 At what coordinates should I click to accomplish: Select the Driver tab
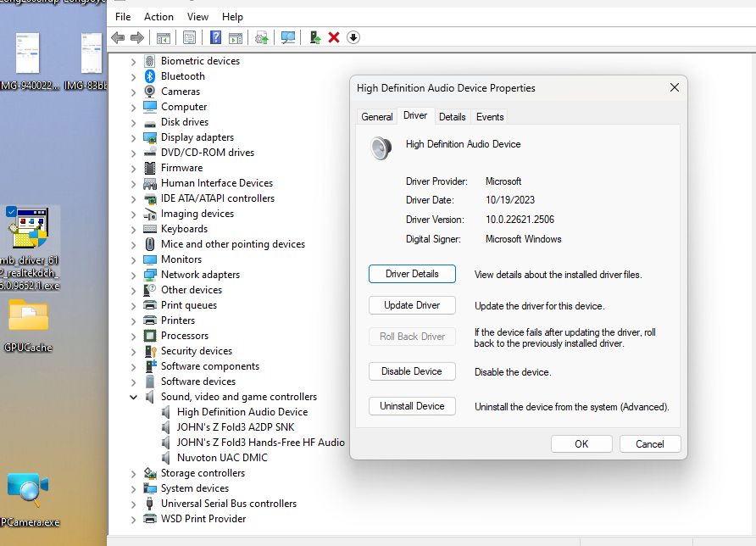click(x=415, y=116)
